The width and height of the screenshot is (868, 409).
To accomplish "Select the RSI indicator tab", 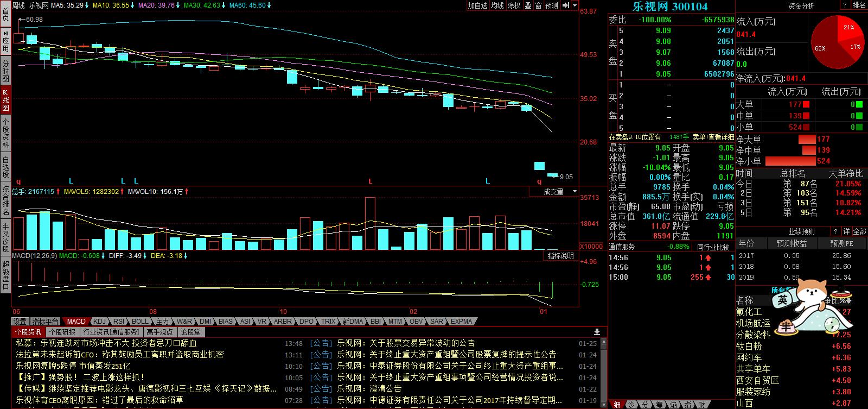I will pos(118,322).
